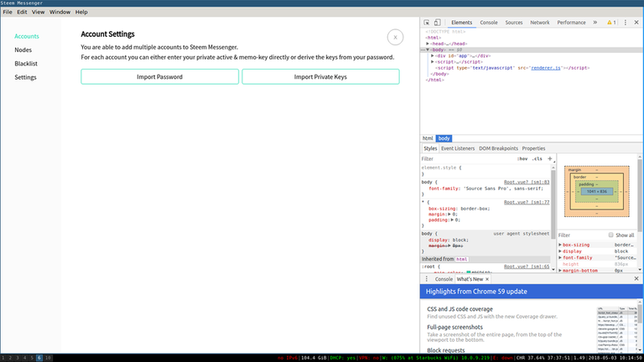Open DevTools customize three-dot menu
644x362 pixels.
(x=626, y=23)
